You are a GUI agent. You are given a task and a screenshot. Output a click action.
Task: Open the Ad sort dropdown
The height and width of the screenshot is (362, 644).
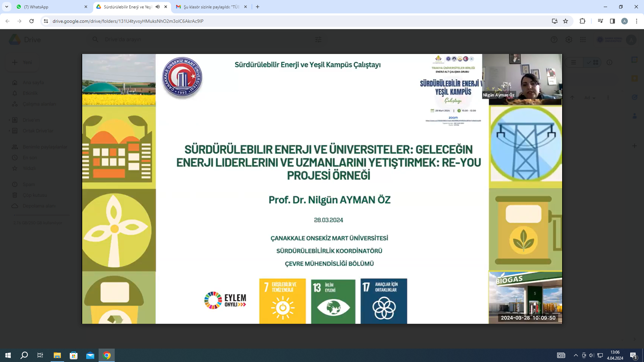589,98
